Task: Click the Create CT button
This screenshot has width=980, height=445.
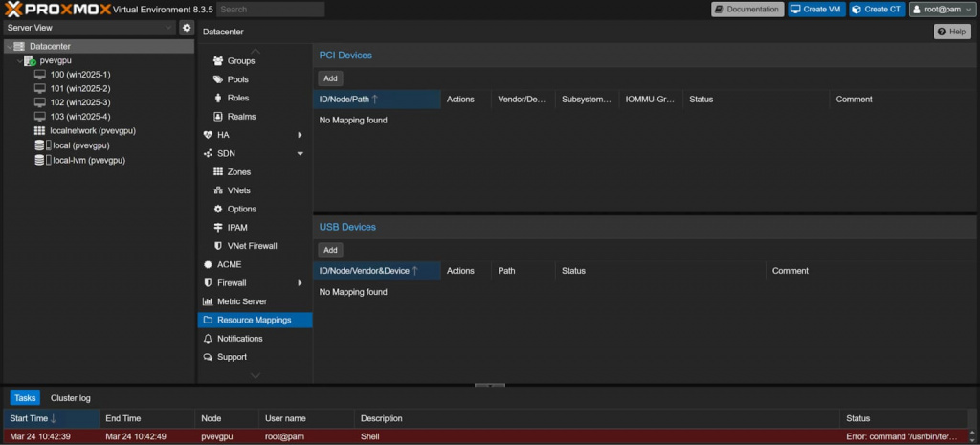Action: tap(878, 10)
